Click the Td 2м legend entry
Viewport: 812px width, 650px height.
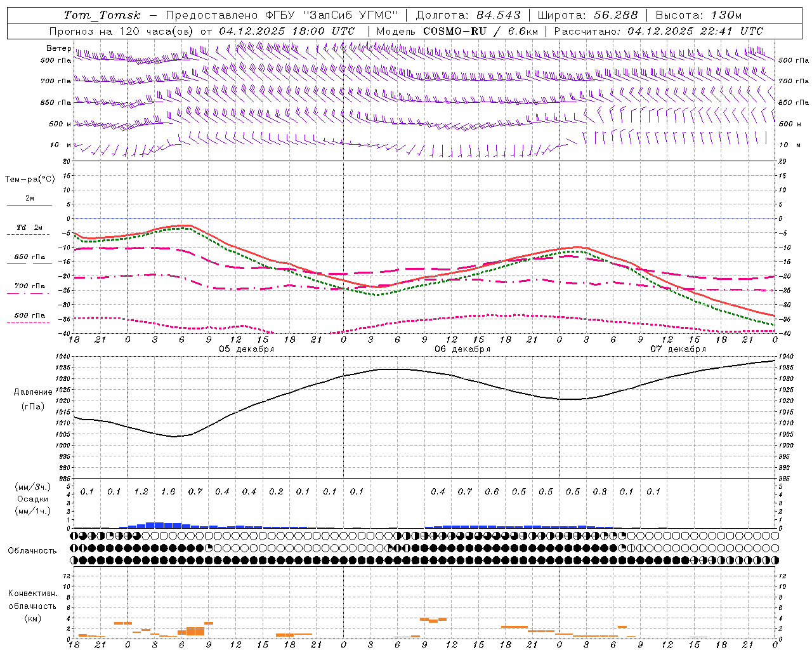[x=29, y=227]
